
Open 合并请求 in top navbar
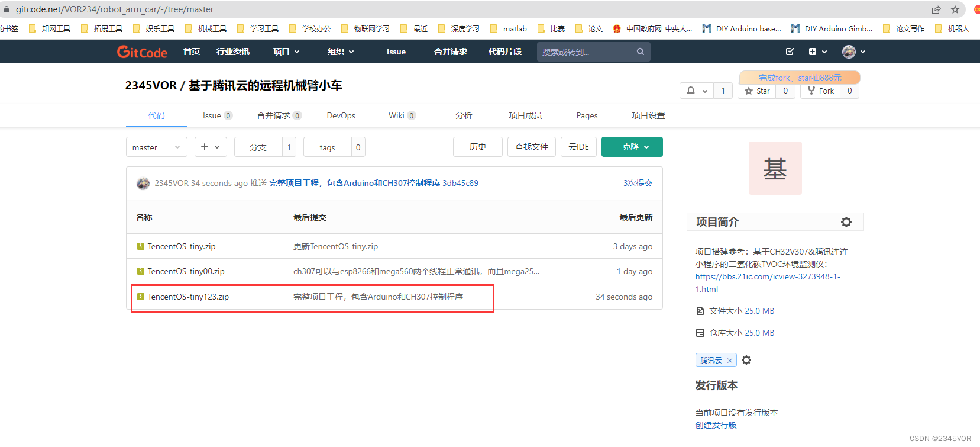450,52
